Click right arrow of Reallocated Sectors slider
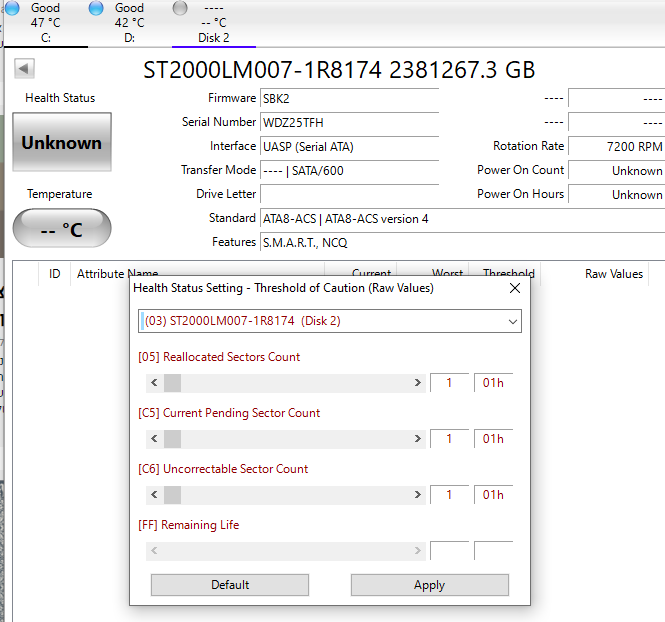665x622 pixels. [x=418, y=383]
